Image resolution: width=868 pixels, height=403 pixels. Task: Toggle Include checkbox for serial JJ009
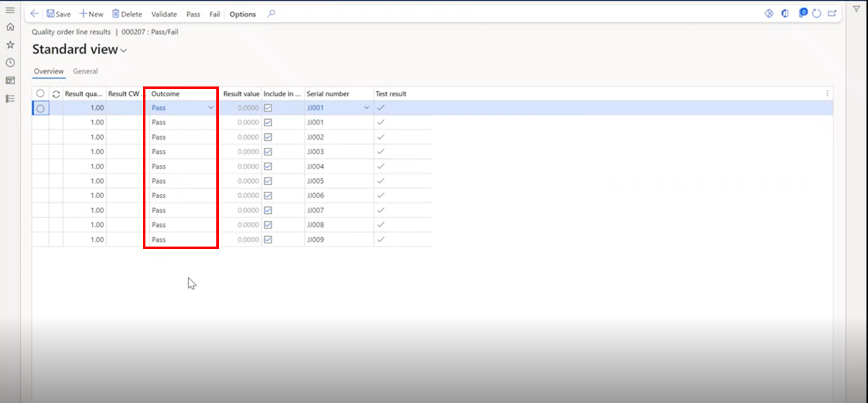click(268, 240)
